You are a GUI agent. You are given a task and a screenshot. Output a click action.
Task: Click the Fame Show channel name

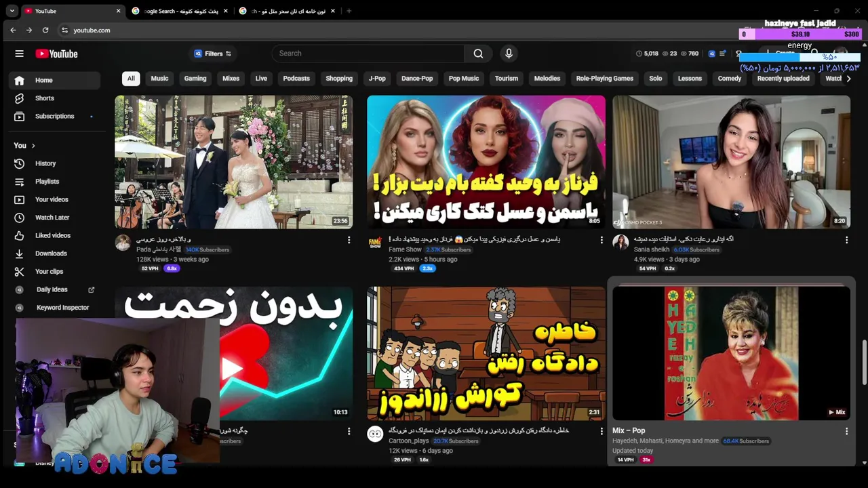pyautogui.click(x=405, y=249)
